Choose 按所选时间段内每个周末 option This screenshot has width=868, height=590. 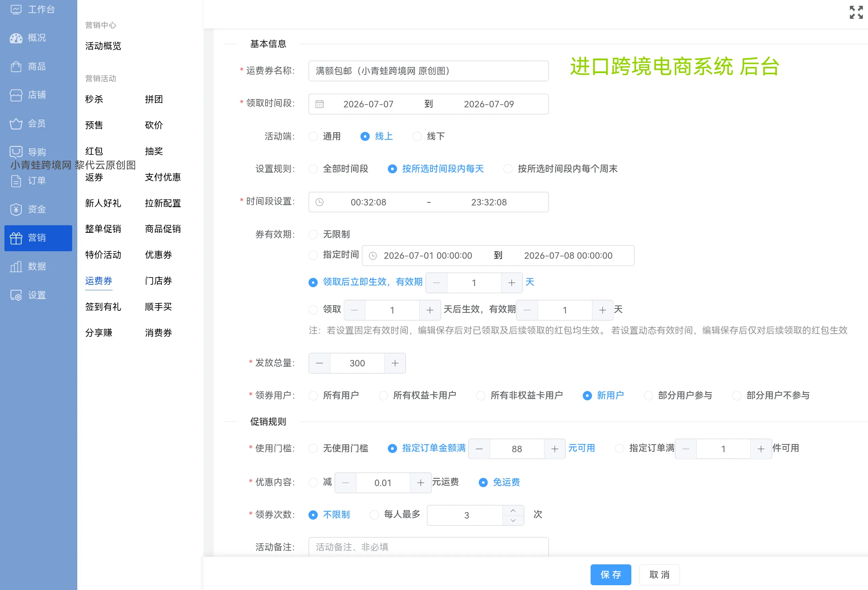508,169
